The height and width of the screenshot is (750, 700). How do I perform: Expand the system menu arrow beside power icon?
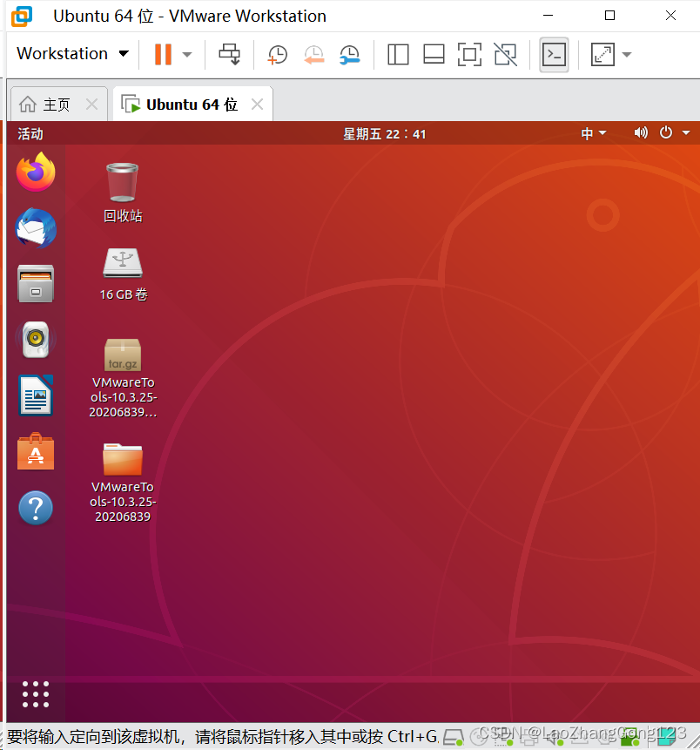coord(686,133)
